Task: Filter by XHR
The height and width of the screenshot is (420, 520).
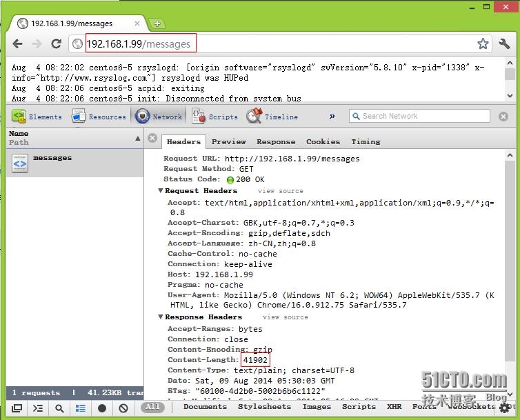Action: coord(394,407)
